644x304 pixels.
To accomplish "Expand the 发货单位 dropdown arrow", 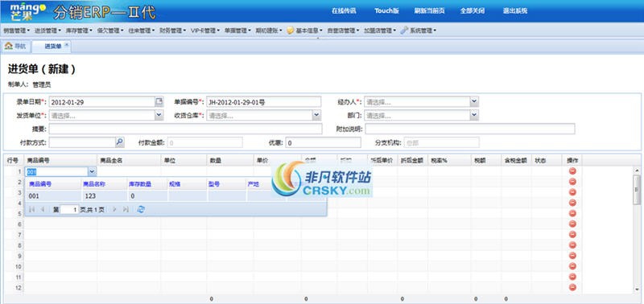I will (159, 116).
